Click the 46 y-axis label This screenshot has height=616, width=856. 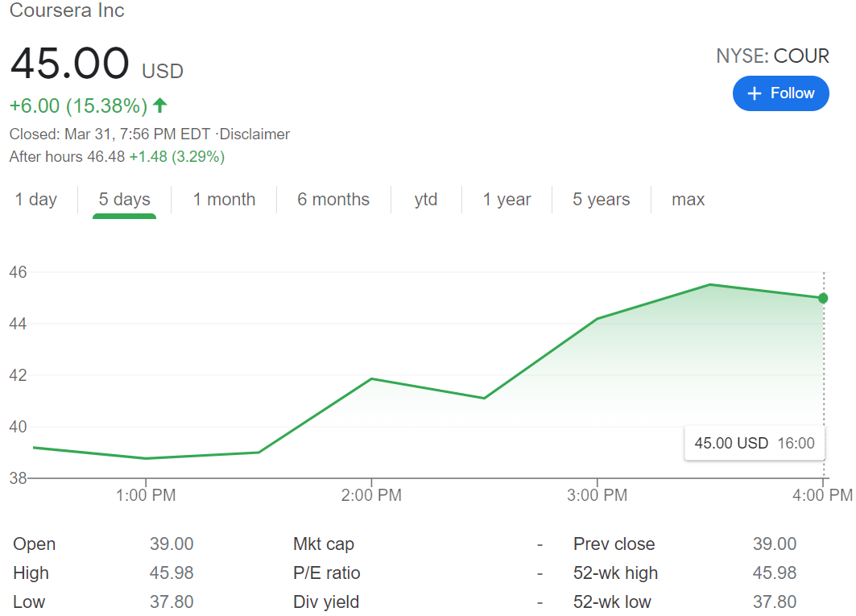18,272
